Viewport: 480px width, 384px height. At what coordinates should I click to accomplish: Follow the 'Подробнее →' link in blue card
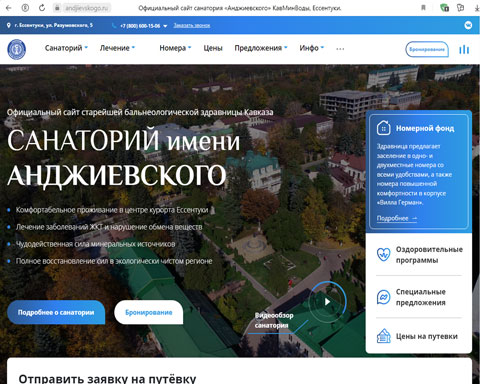397,218
